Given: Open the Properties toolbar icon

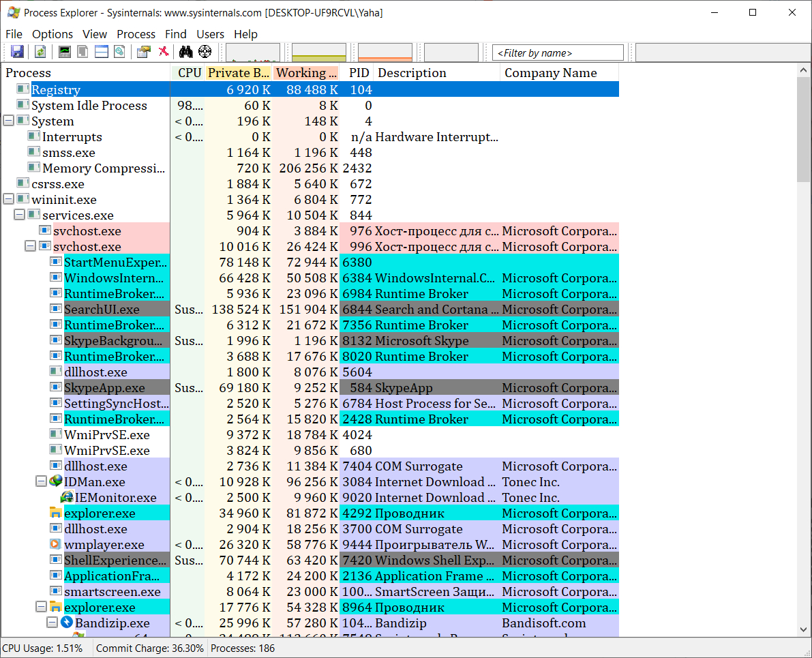Looking at the screenshot, I should (x=143, y=52).
